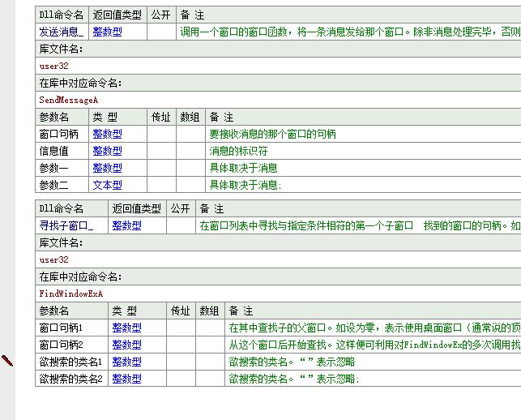Toggle 数组 for parameter 参数二

click(x=190, y=185)
